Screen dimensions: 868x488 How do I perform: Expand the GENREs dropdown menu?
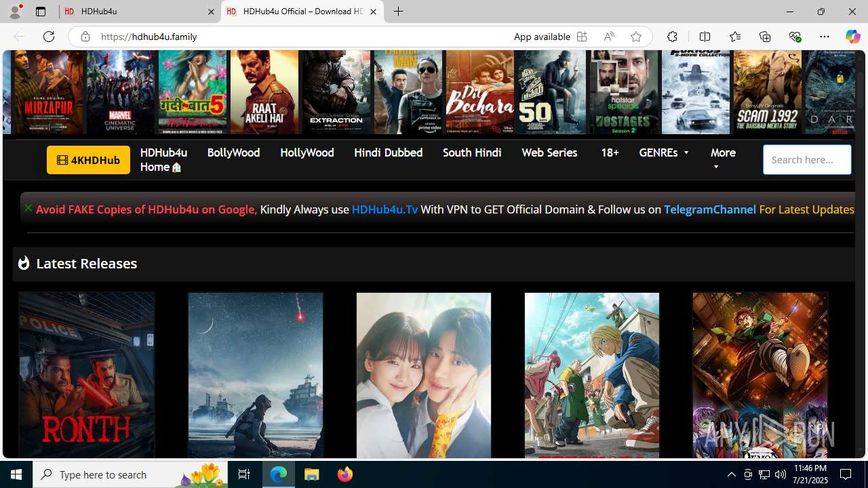[x=664, y=152]
